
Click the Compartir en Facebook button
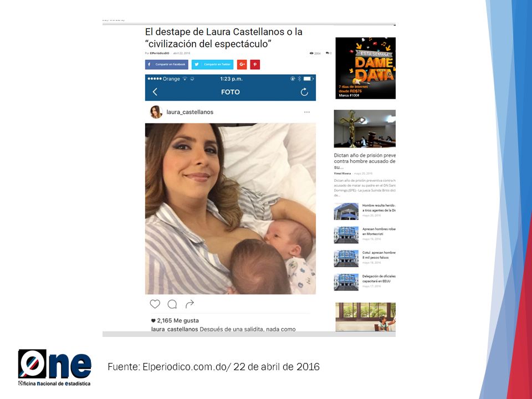point(167,64)
